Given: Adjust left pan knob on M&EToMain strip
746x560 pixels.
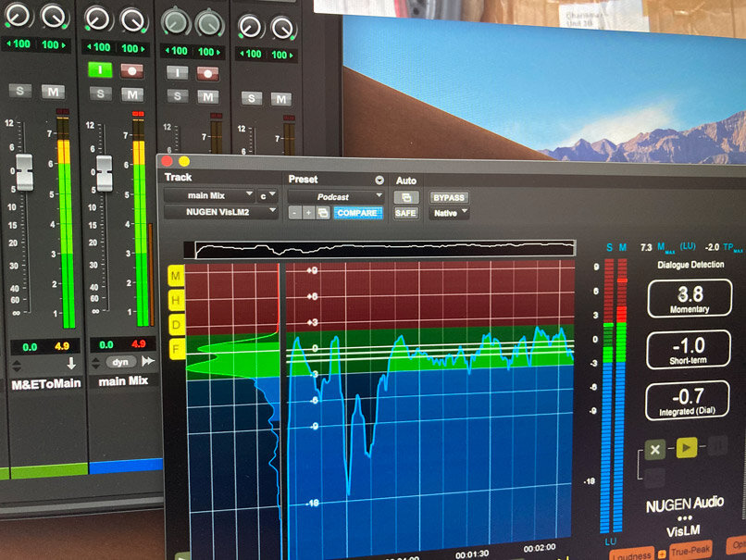Looking at the screenshot, I should pos(18,15).
